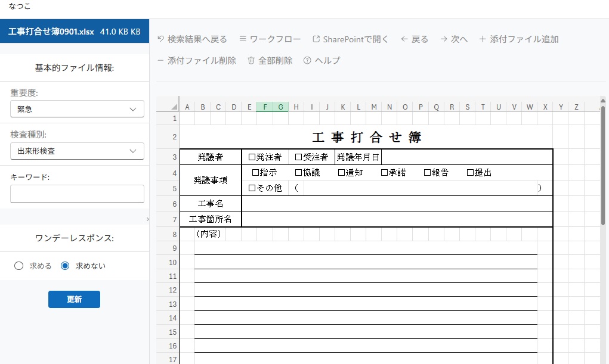609x364 pixels.
Task: Expand the 検査種別 dropdown
Action: [x=77, y=151]
